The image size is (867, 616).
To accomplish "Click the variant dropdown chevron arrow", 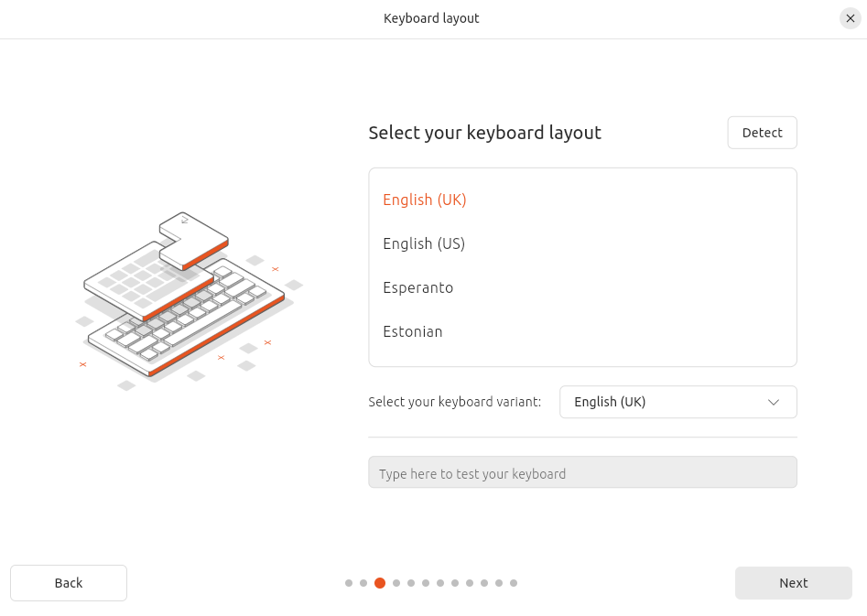I will click(x=773, y=401).
